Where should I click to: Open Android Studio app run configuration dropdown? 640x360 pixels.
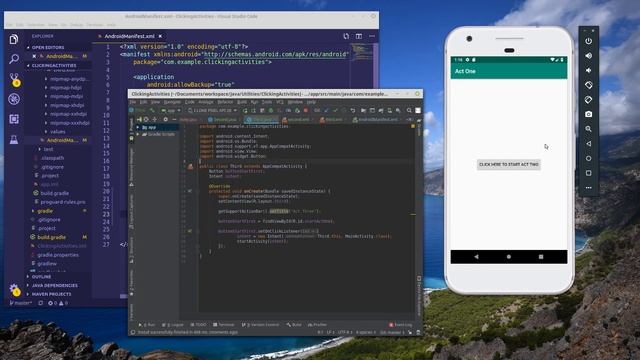tap(171, 110)
